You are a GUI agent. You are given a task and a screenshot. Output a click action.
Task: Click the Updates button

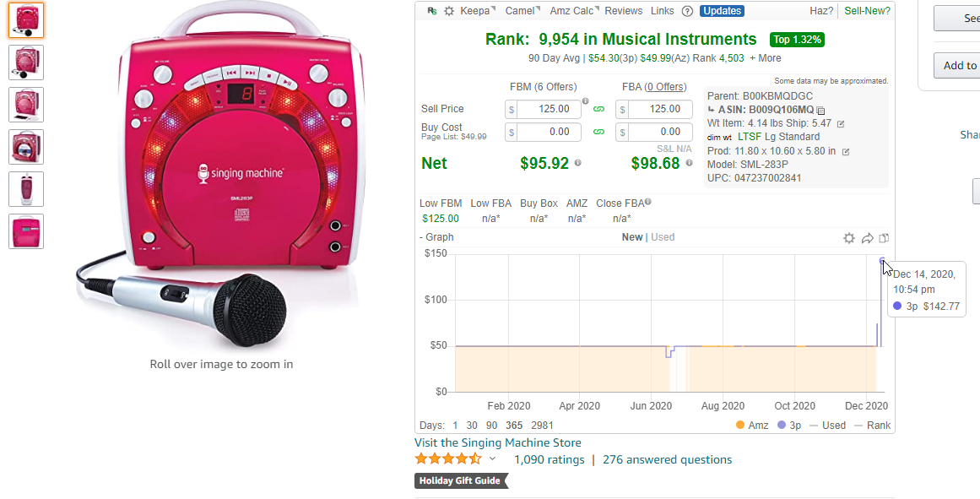(722, 11)
